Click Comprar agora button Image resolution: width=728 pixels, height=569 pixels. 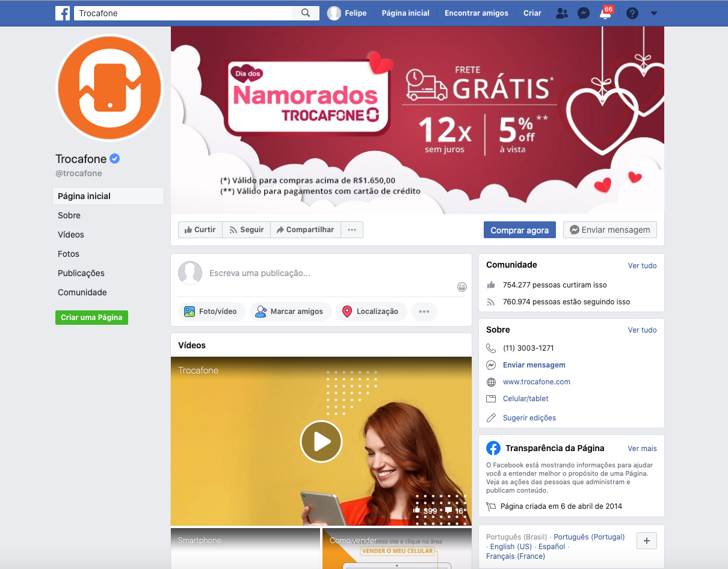point(520,230)
